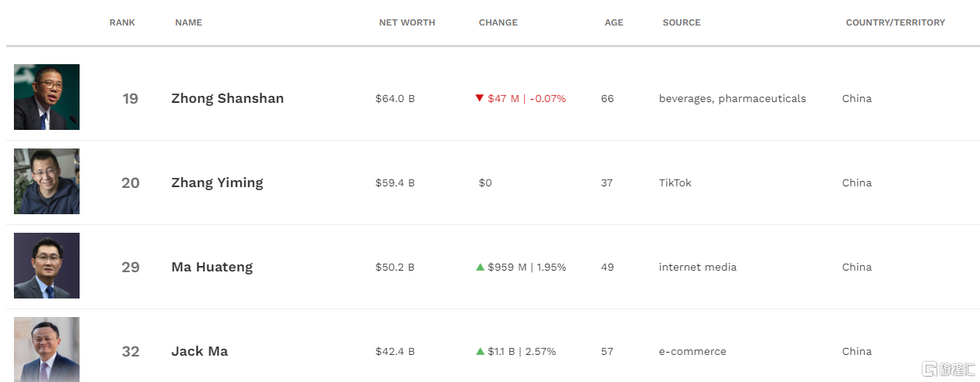Viewport: 980px width, 382px height.
Task: Open the Zhong Shanshan name link
Action: pos(227,98)
